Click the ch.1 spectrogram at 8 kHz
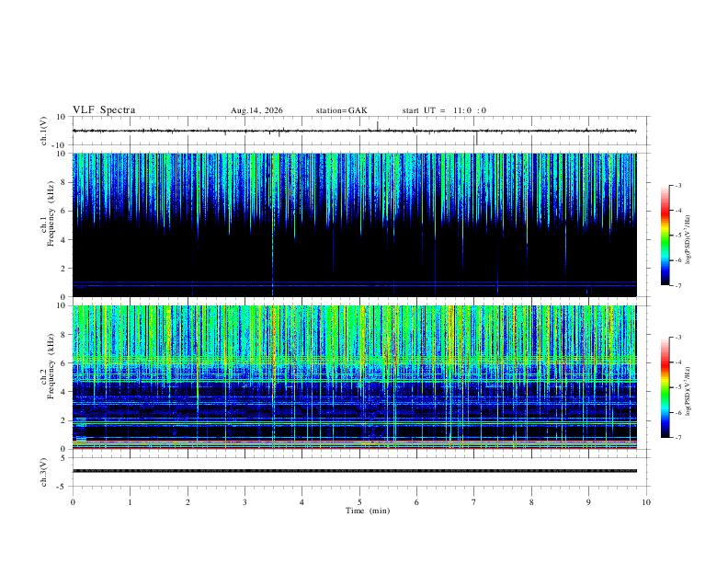This screenshot has width=728, height=563. pos(354,182)
